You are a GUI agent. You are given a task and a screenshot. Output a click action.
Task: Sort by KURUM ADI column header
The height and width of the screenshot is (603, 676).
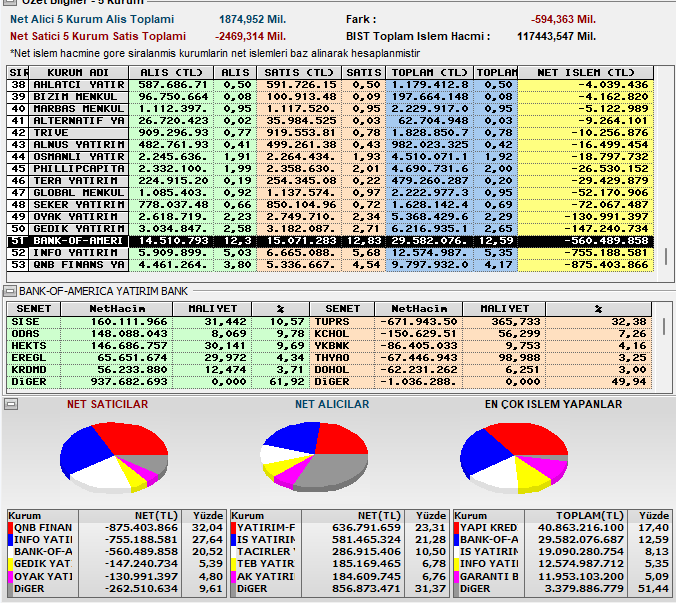click(x=78, y=72)
